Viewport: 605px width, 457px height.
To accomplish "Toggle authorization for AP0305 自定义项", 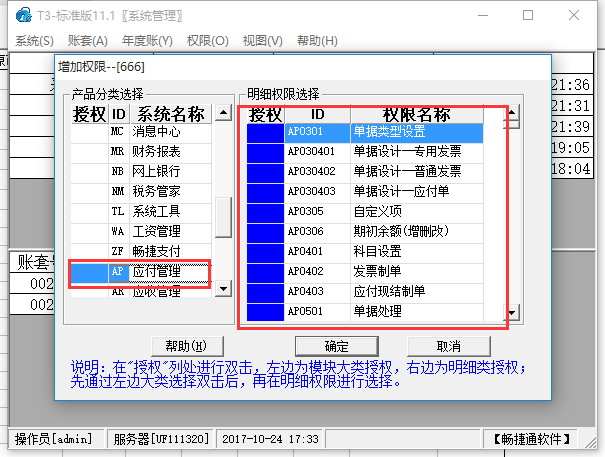I will click(x=265, y=213).
